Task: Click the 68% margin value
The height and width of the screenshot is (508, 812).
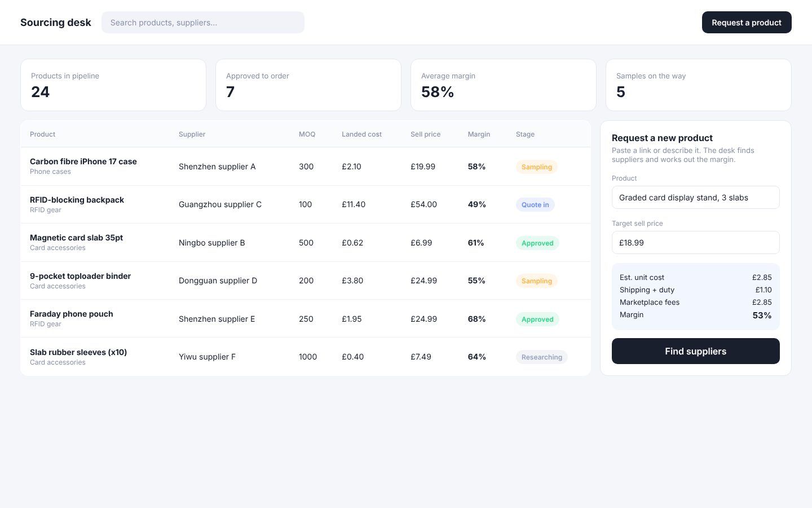Action: tap(476, 319)
